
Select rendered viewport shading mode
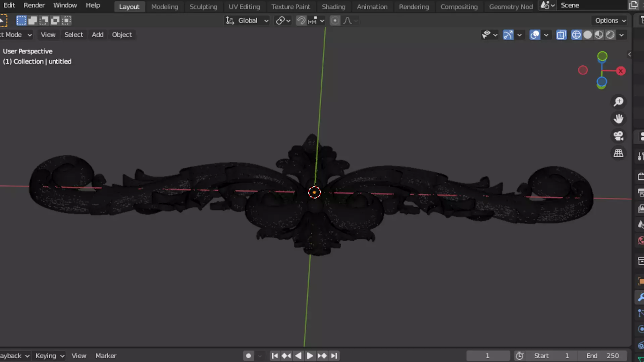pyautogui.click(x=610, y=35)
